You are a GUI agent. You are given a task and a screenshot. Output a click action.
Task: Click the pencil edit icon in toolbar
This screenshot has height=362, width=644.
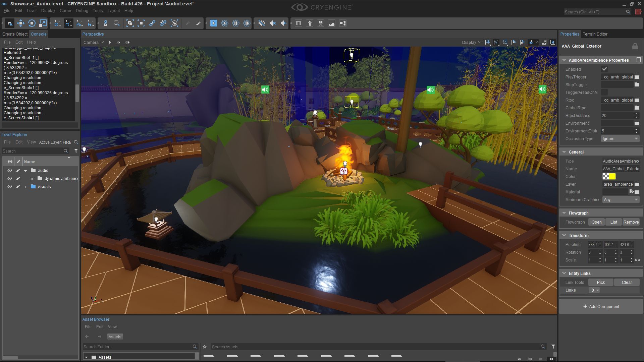tap(199, 23)
